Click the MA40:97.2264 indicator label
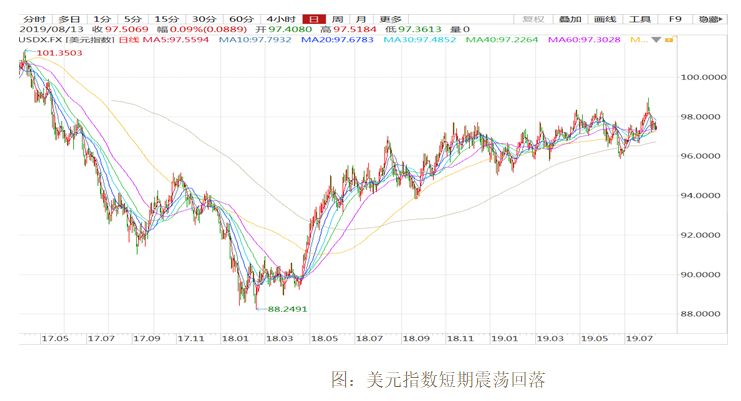The image size is (741, 401). click(502, 40)
